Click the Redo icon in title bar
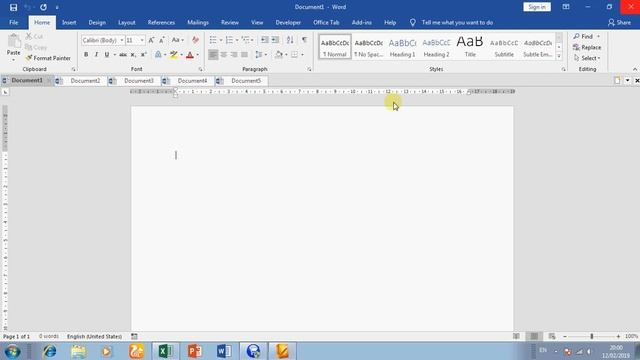 (43, 7)
